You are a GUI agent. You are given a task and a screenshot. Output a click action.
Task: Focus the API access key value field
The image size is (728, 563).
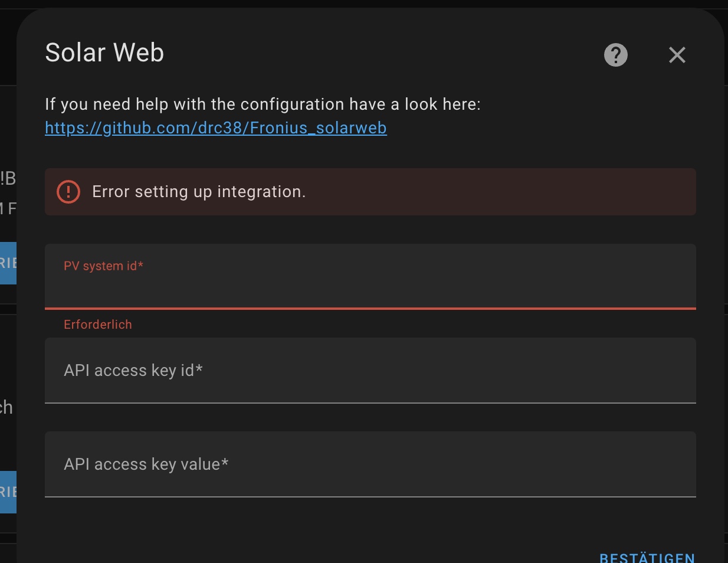370,464
